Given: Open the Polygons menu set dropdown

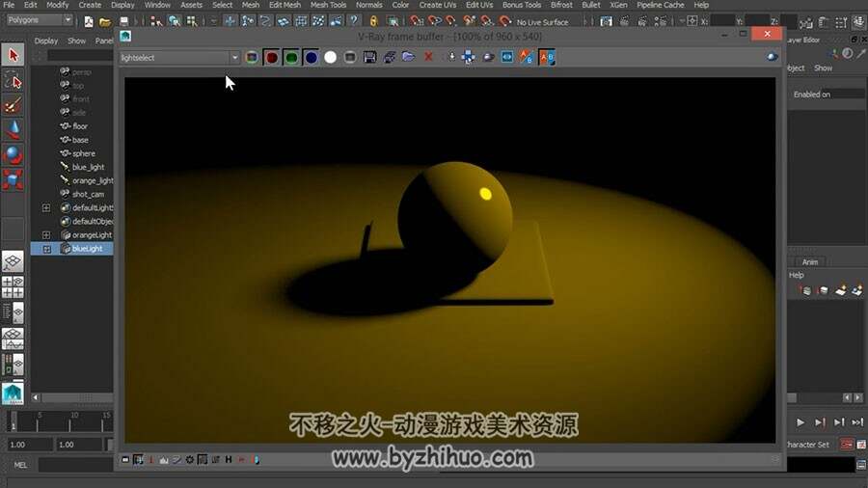Looking at the screenshot, I should [x=40, y=20].
